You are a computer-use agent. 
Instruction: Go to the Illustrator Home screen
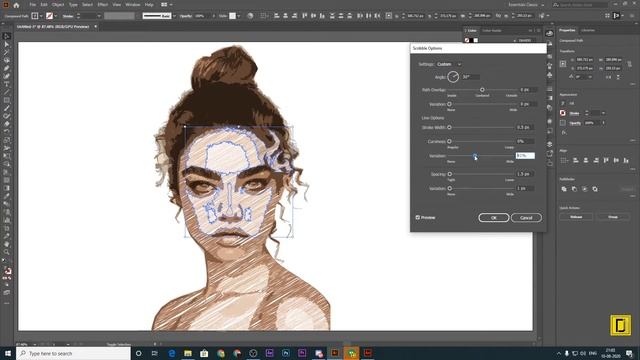[x=16, y=5]
